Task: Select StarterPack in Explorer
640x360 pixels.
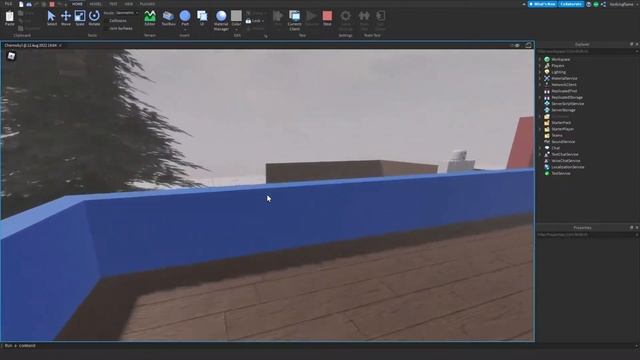Action: coord(561,123)
